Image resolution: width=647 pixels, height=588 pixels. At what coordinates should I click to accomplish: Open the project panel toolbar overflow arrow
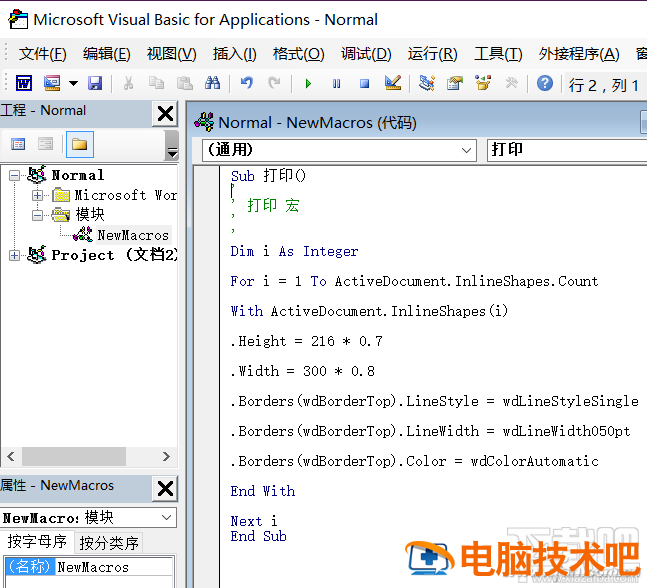[172, 152]
